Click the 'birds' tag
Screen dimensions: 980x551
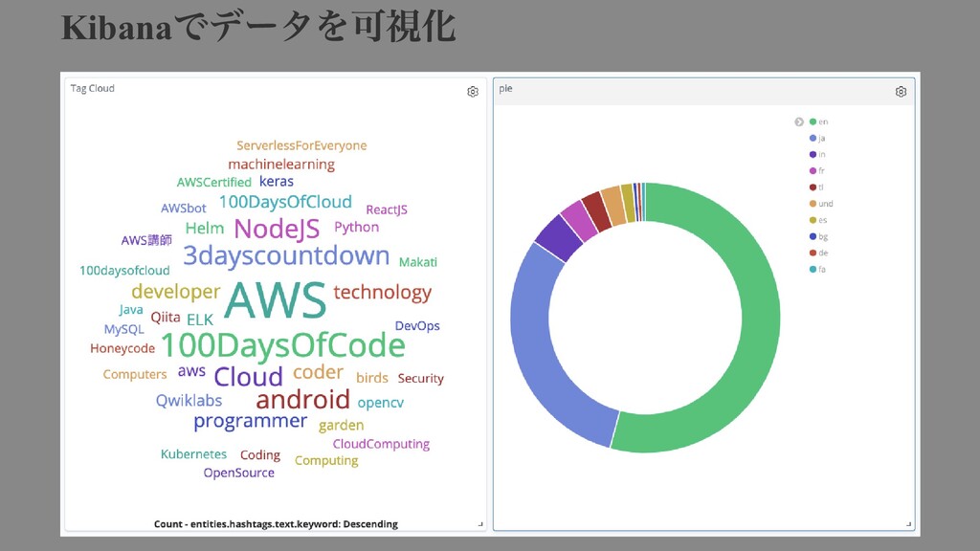tap(372, 378)
